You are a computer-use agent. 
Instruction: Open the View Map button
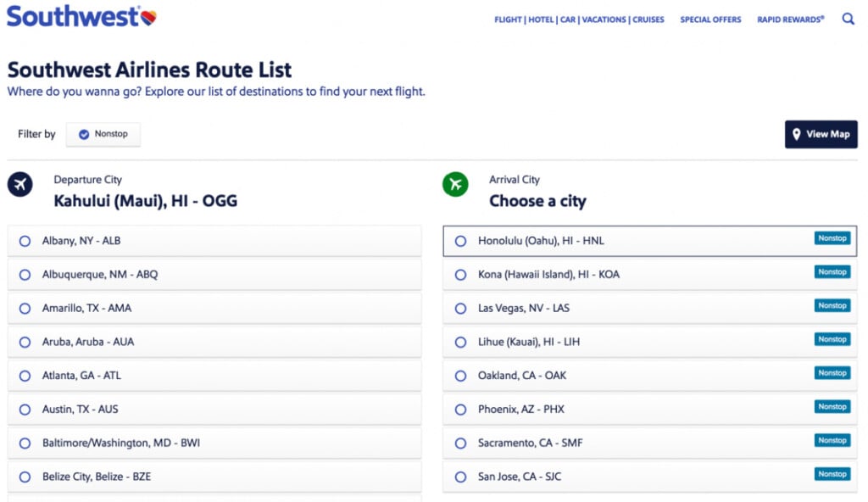pyautogui.click(x=821, y=134)
